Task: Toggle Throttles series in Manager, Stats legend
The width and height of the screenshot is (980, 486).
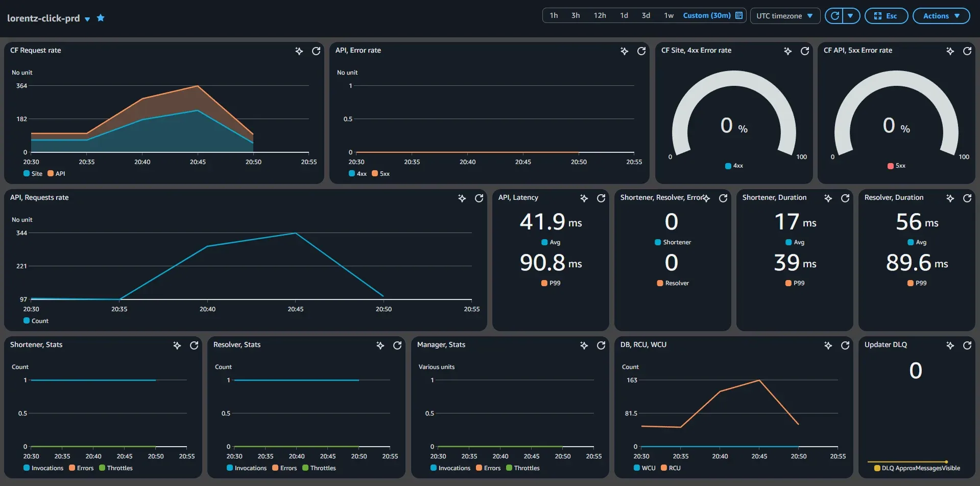Action: [x=523, y=468]
